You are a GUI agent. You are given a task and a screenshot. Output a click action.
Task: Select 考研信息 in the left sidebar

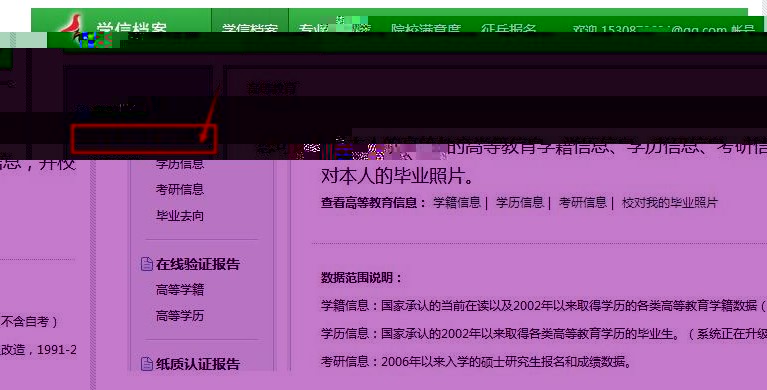point(180,189)
